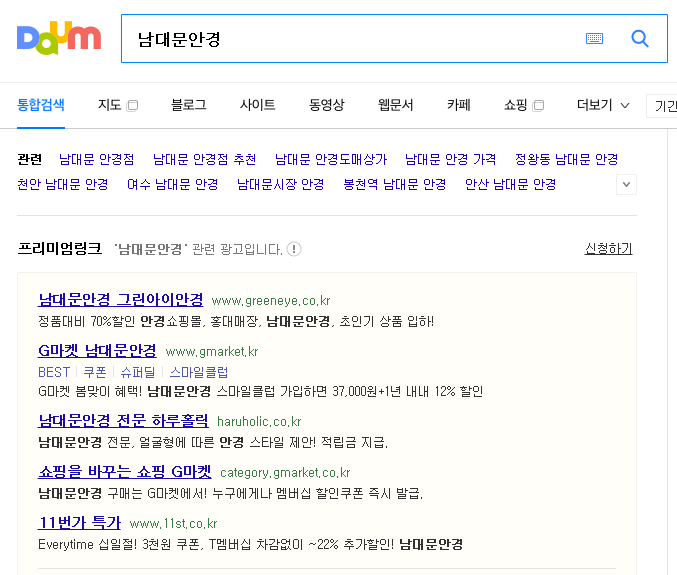This screenshot has height=575, width=677.
Task: Expand the related searches list with the chevron
Action: [x=626, y=185]
